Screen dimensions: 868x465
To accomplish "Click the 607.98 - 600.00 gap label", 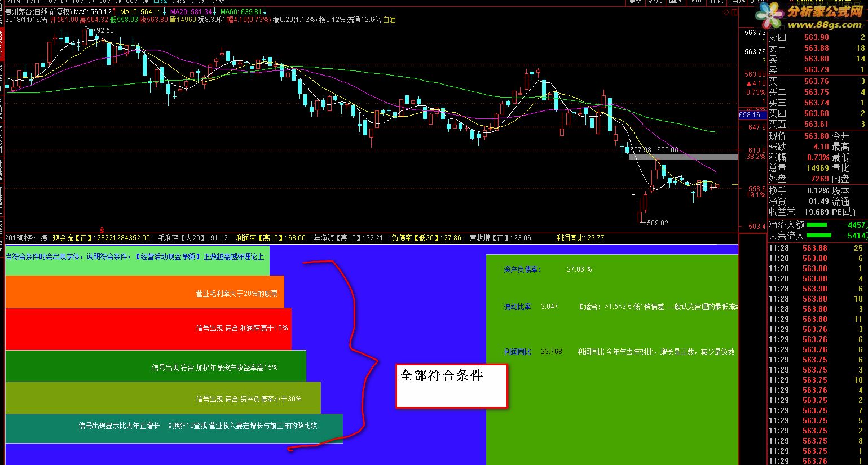I will click(654, 150).
